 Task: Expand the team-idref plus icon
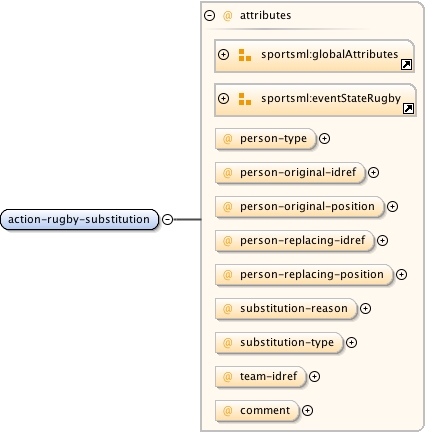[x=314, y=376]
